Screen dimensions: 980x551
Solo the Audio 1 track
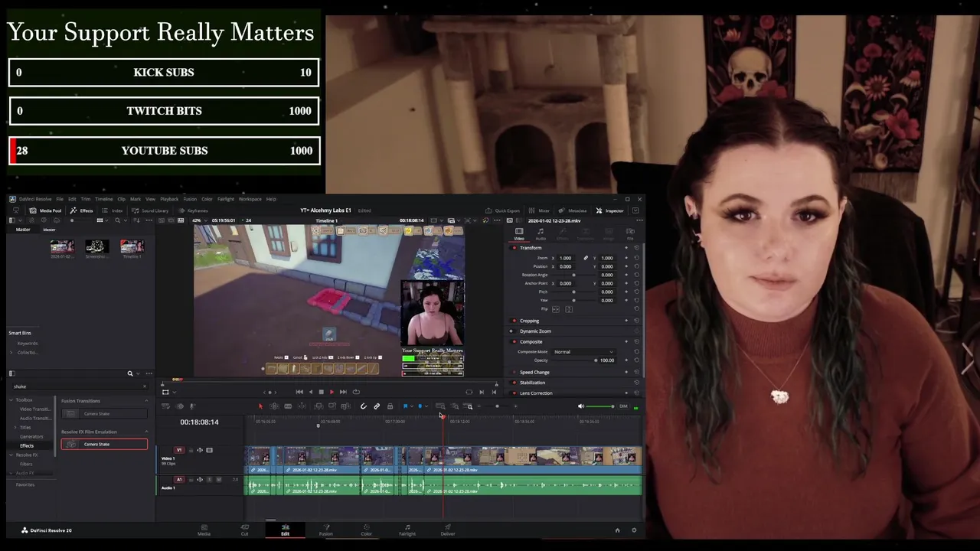209,480
